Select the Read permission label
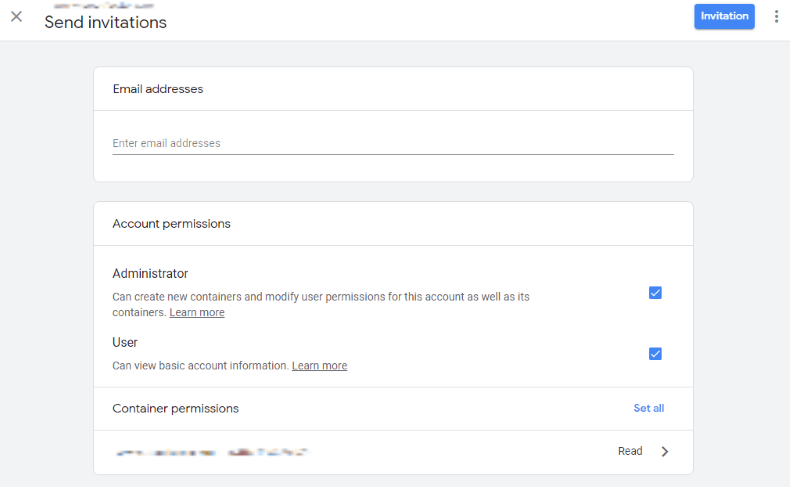 (x=630, y=452)
